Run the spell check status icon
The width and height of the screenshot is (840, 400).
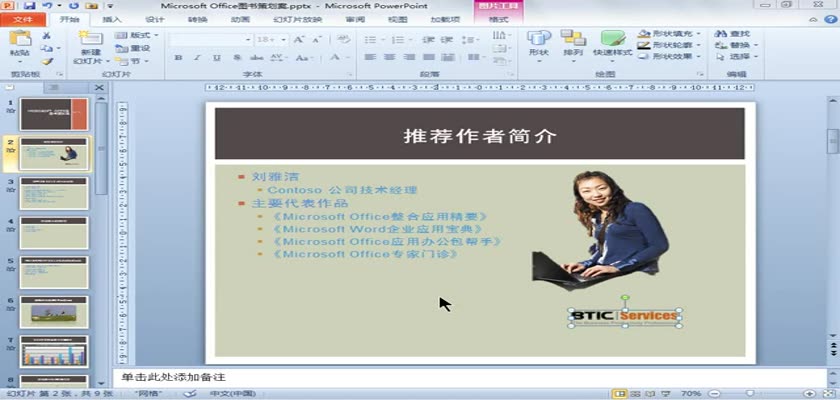[x=190, y=394]
